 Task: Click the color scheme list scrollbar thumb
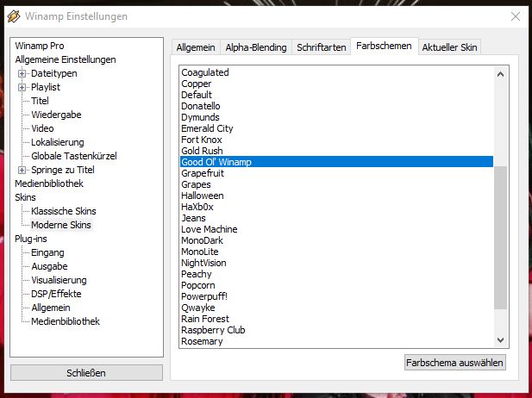point(500,237)
